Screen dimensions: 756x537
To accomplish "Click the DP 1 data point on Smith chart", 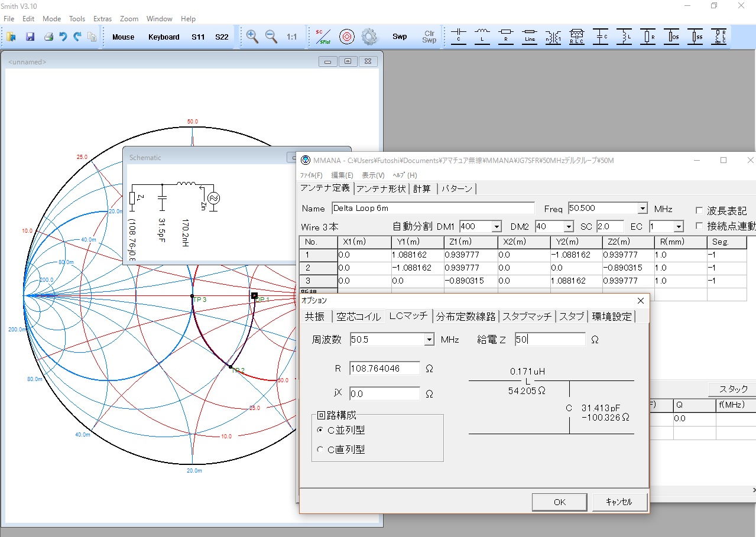I will pyautogui.click(x=254, y=295).
